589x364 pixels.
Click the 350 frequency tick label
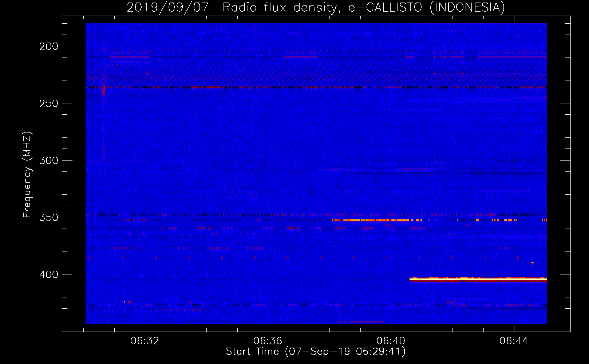49,217
